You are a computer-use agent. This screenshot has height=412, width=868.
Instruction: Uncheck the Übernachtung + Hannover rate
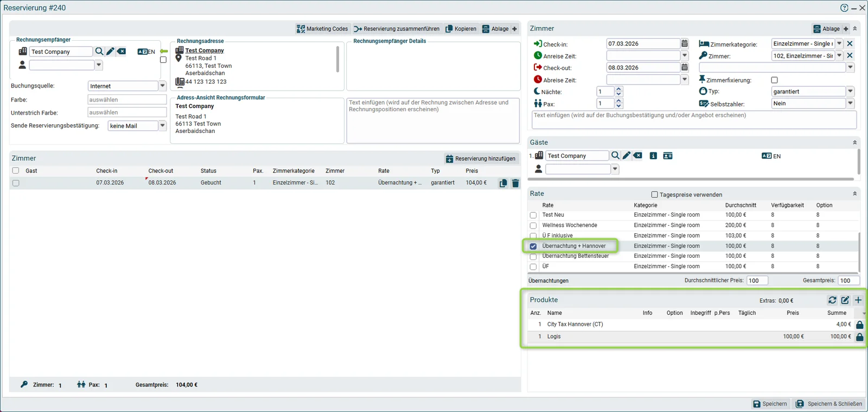[533, 246]
